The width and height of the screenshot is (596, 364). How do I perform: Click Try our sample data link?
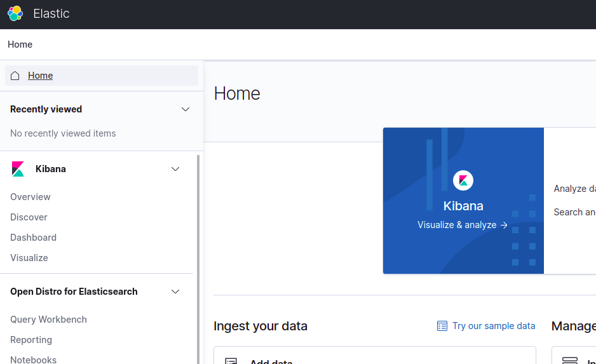click(494, 326)
